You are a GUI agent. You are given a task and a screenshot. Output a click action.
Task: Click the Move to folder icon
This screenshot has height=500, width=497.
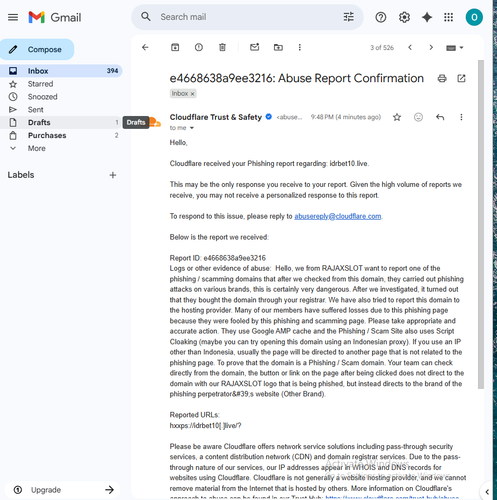pos(278,47)
